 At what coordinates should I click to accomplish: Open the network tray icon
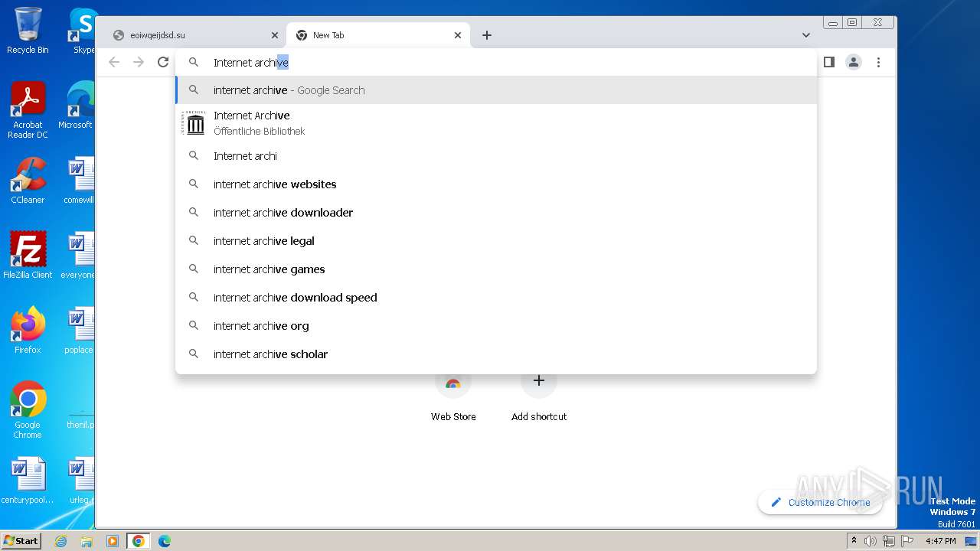888,541
